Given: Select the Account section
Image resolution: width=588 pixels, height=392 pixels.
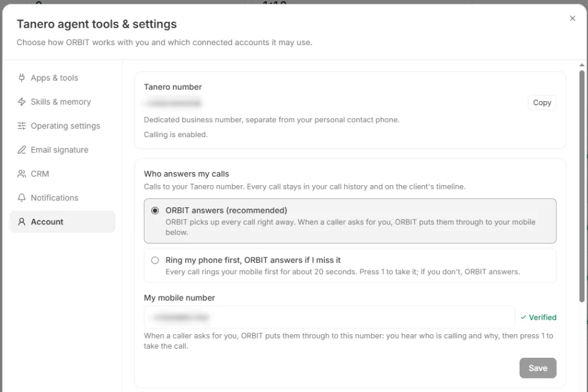Looking at the screenshot, I should [x=62, y=222].
